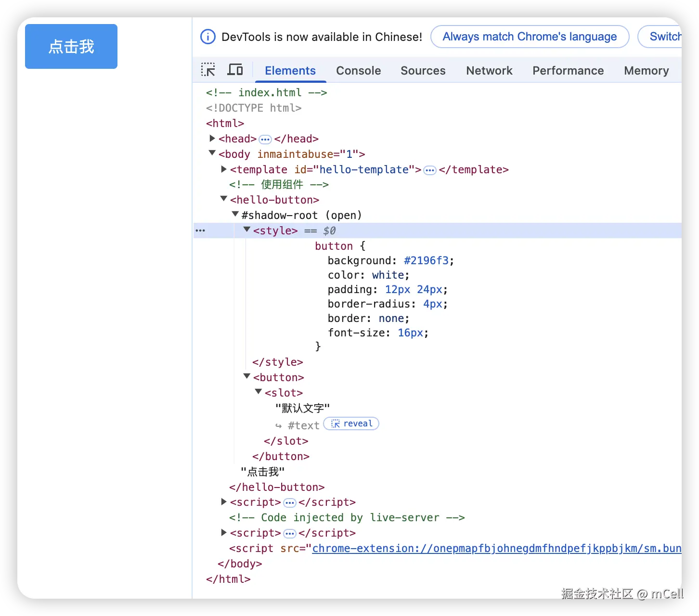This screenshot has height=616, width=699.
Task: Click the background #2196f3 value
Action: click(427, 261)
